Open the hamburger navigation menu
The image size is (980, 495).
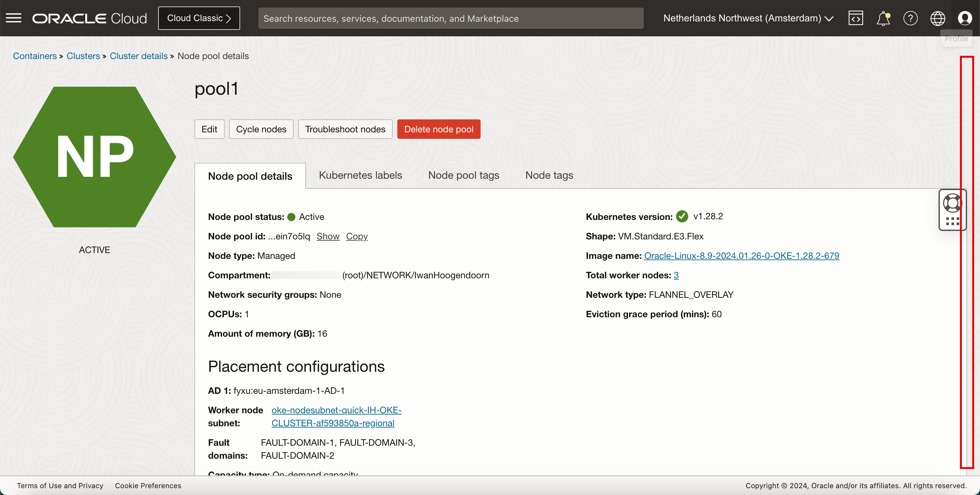[x=14, y=18]
